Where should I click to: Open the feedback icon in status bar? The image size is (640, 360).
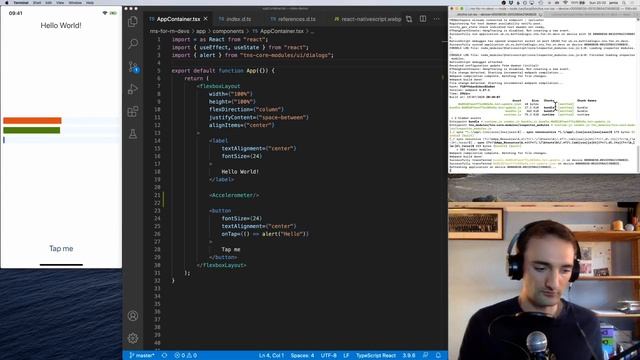[425, 356]
